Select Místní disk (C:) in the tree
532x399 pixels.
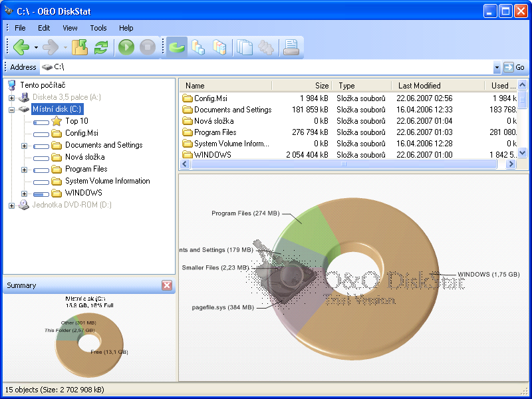click(57, 109)
